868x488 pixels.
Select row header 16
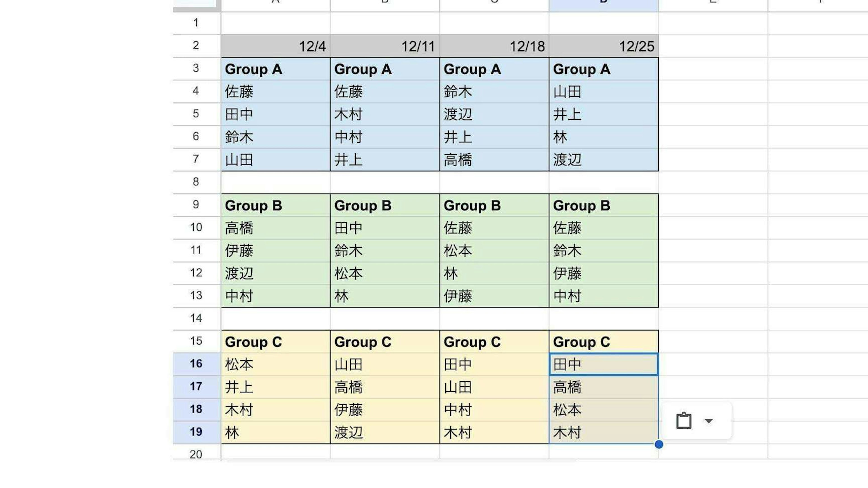pos(196,364)
